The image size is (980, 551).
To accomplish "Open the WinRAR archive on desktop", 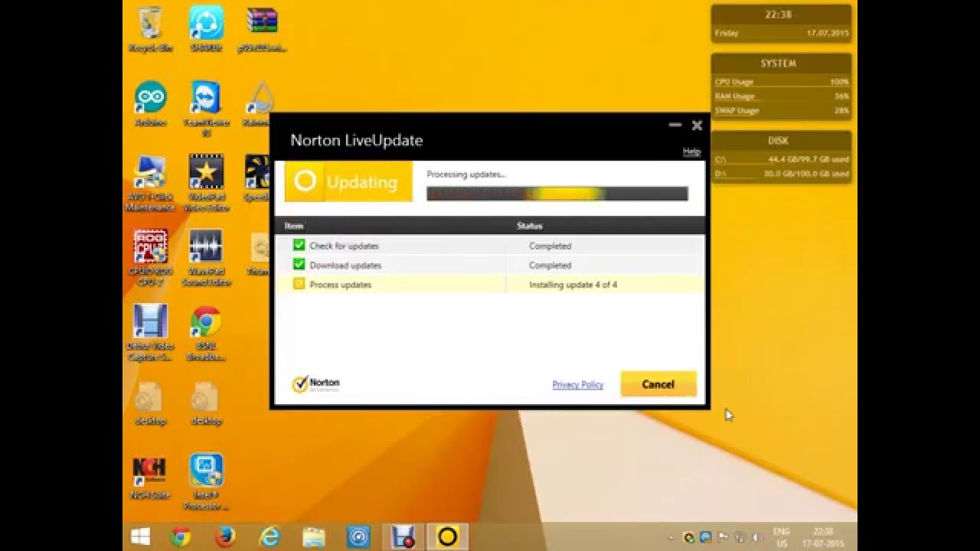I will pos(262,30).
